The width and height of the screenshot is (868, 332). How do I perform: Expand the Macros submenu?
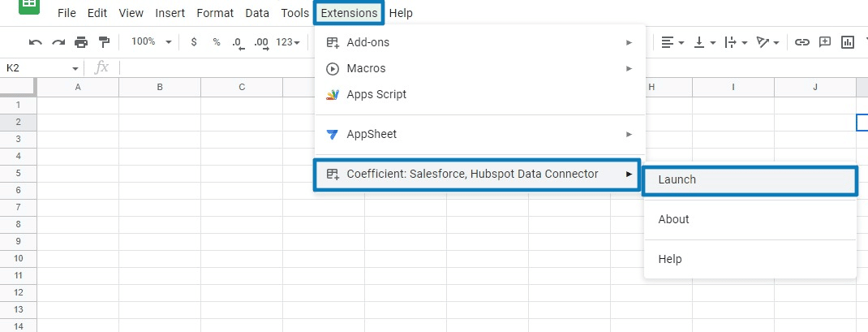click(479, 68)
